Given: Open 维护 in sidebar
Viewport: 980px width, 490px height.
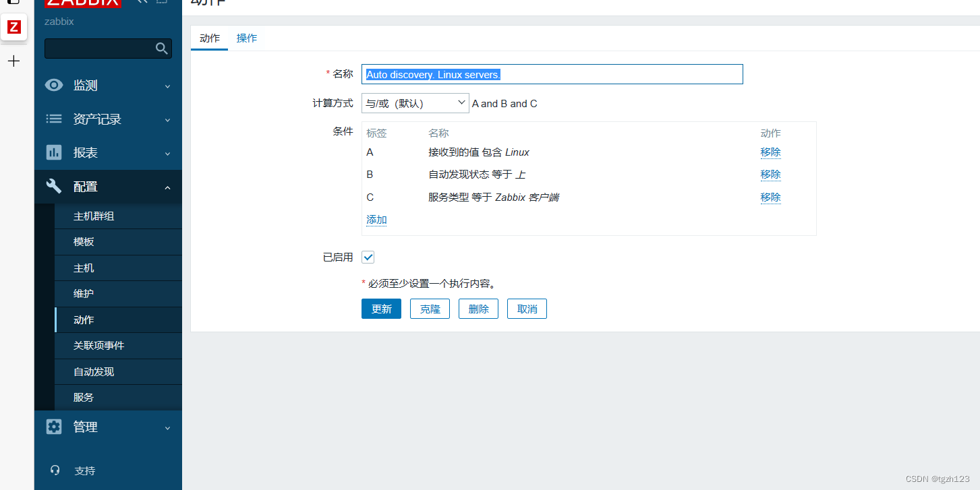Looking at the screenshot, I should coord(118,294).
